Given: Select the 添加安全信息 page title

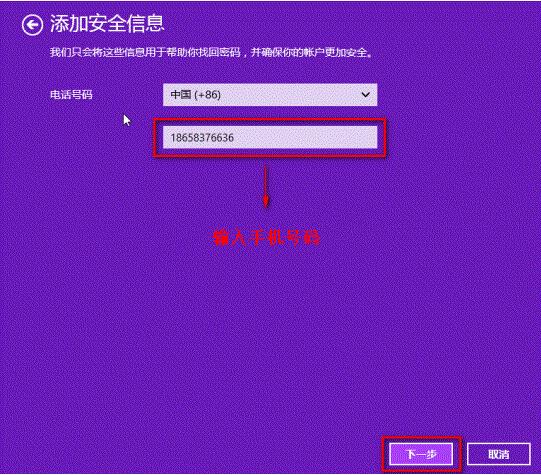Looking at the screenshot, I should pos(107,24).
